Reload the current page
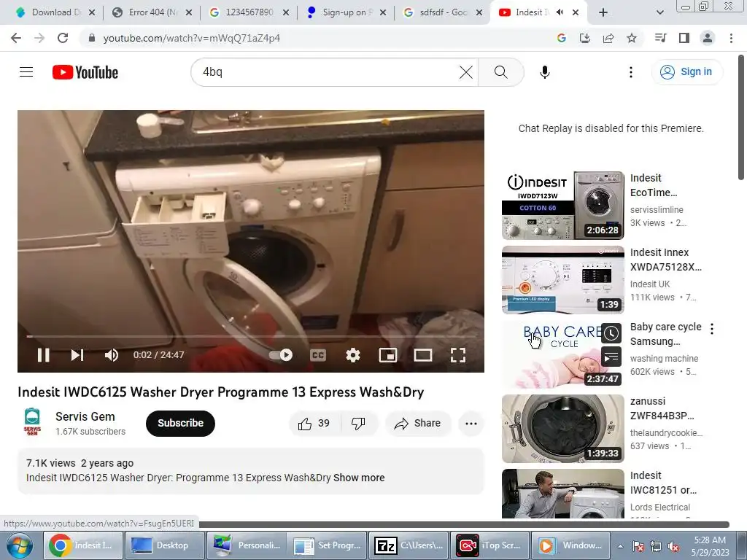Image resolution: width=747 pixels, height=560 pixels. point(63,38)
